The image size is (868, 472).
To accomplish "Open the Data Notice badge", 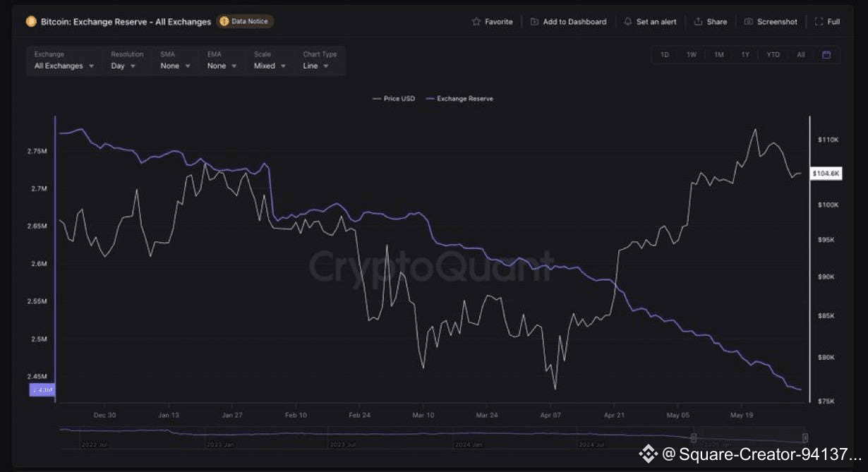I will point(245,22).
